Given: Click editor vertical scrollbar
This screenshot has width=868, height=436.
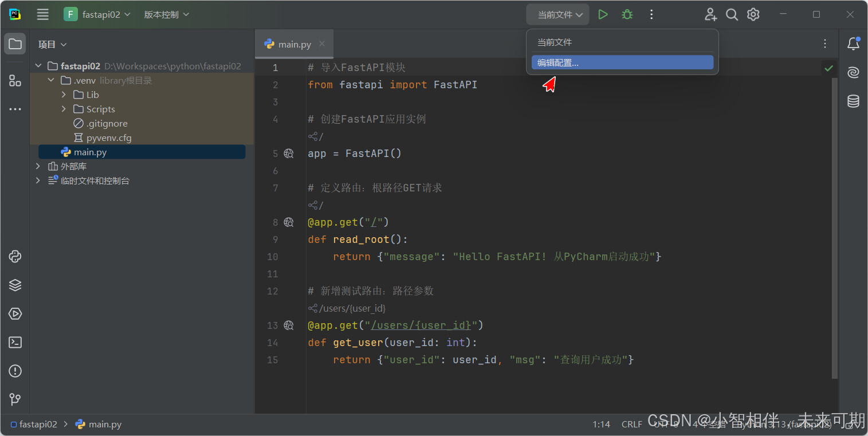Looking at the screenshot, I should [835, 227].
